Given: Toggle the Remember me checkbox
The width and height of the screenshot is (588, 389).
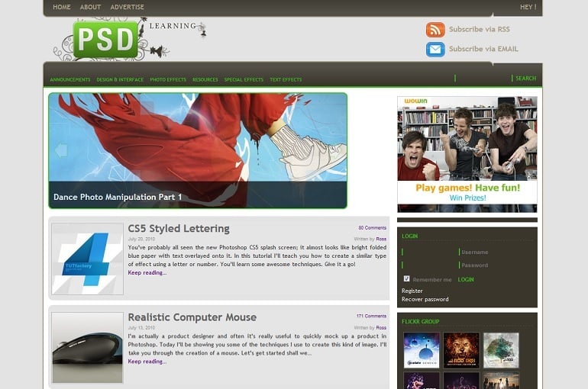Looking at the screenshot, I should [x=406, y=278].
